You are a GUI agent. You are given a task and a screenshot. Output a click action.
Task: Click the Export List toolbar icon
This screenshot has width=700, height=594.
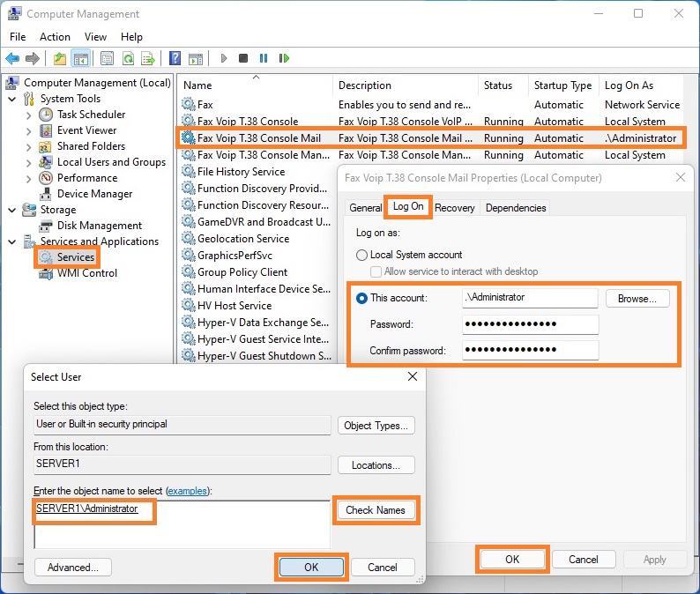click(x=148, y=58)
